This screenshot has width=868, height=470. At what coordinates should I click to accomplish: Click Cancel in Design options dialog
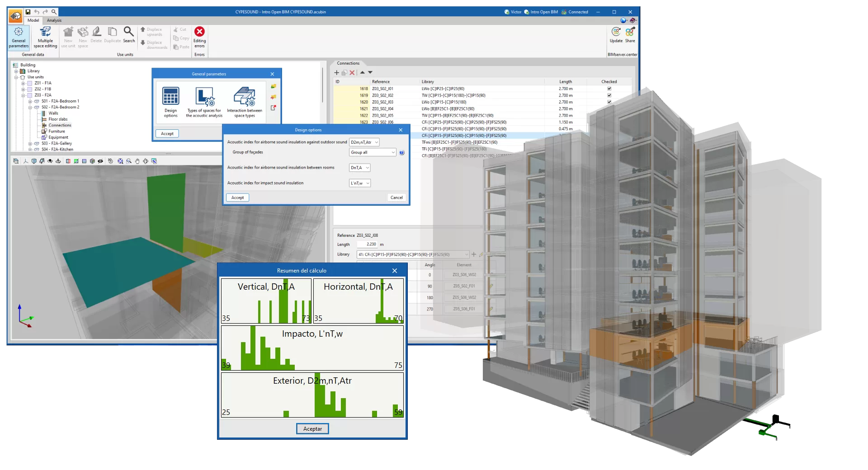pyautogui.click(x=396, y=197)
